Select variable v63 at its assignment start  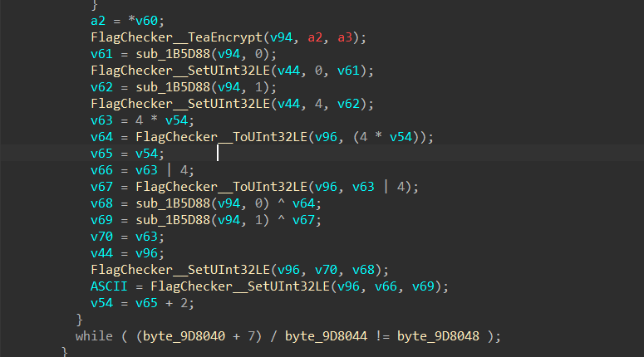(x=101, y=120)
